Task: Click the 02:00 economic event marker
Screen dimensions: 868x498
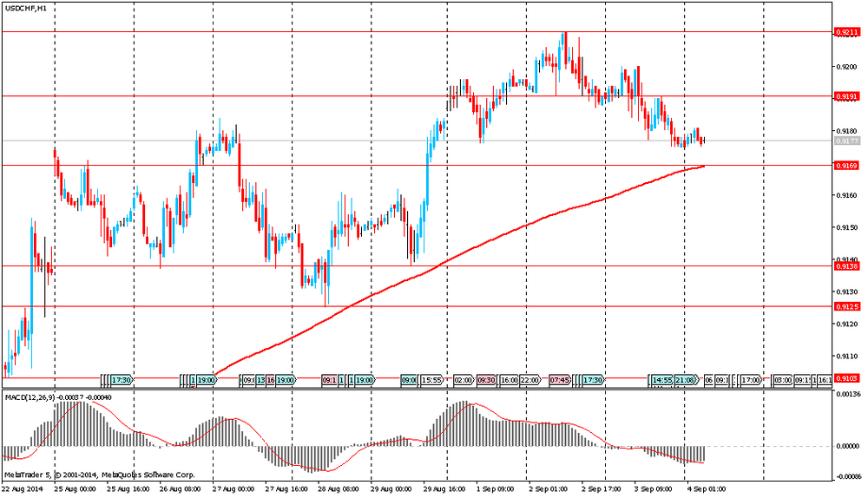Action: [x=463, y=380]
